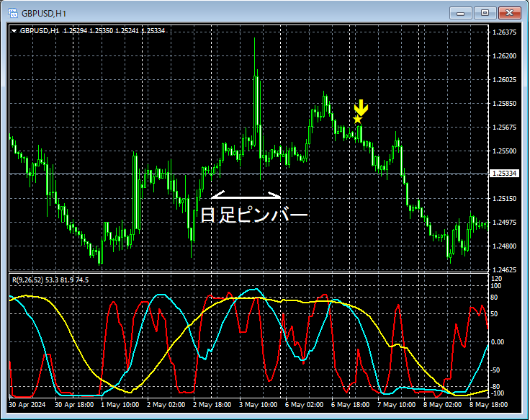Maximize the GBPUSD,H1 chart window
The height and width of the screenshot is (420, 530).
pyautogui.click(x=485, y=13)
